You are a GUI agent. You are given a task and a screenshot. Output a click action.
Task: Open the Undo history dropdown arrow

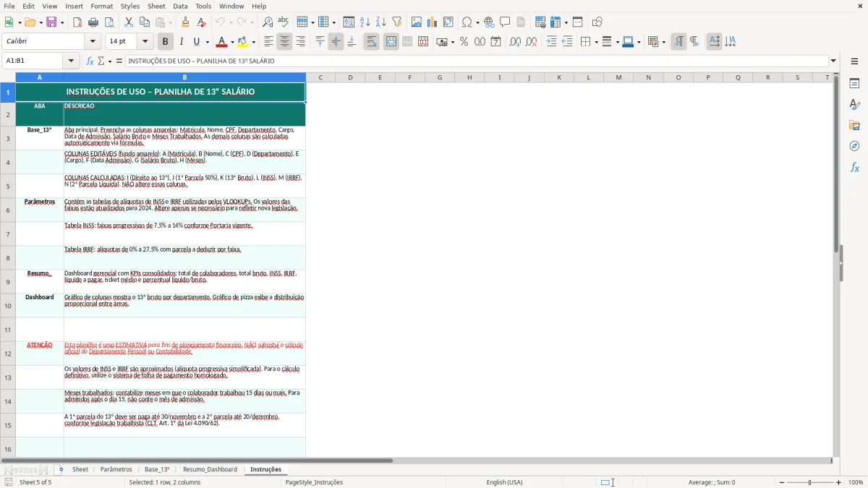pos(230,22)
